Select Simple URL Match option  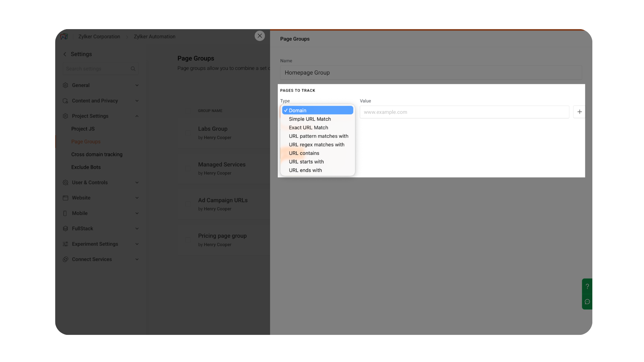pos(310,119)
